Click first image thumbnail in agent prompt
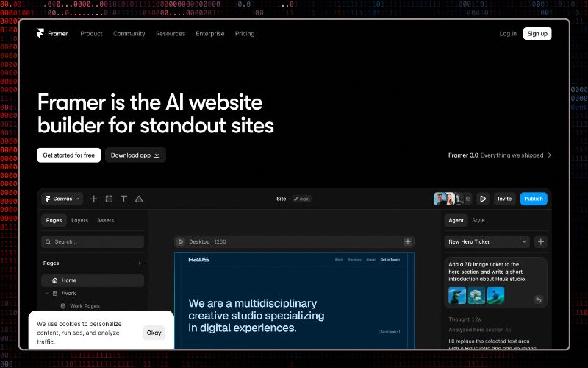The image size is (588, 368). point(457,296)
